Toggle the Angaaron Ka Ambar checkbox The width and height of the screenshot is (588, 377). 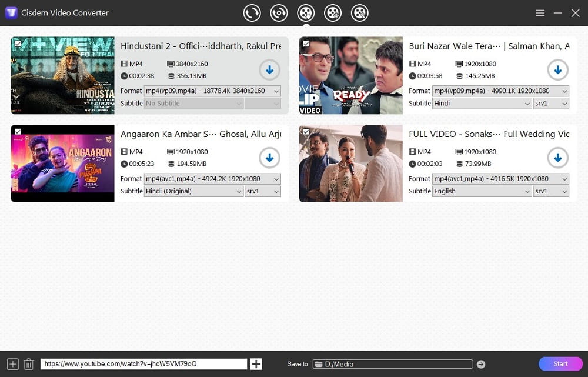[x=18, y=131]
